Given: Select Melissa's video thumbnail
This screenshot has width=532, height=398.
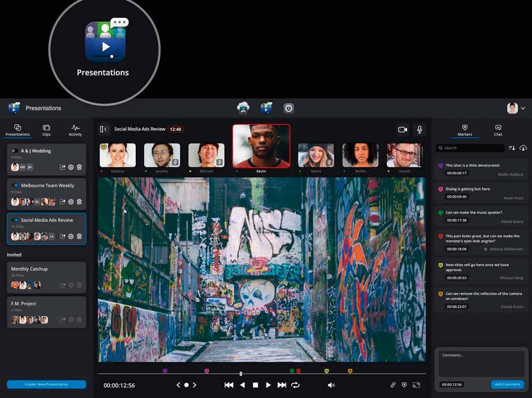Looking at the screenshot, I should 118,155.
